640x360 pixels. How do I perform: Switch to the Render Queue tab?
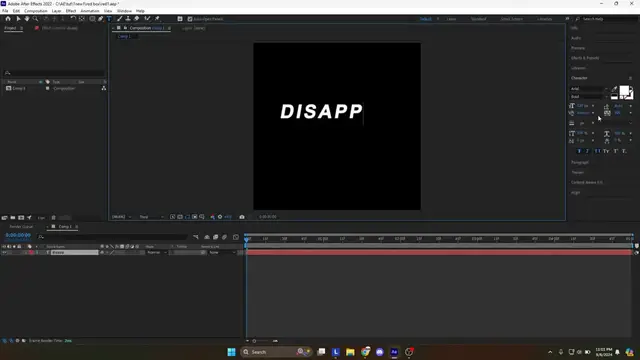point(21,227)
